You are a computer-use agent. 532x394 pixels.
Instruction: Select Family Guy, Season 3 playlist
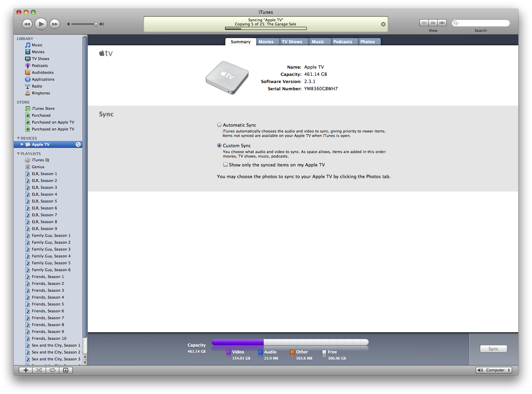click(48, 249)
